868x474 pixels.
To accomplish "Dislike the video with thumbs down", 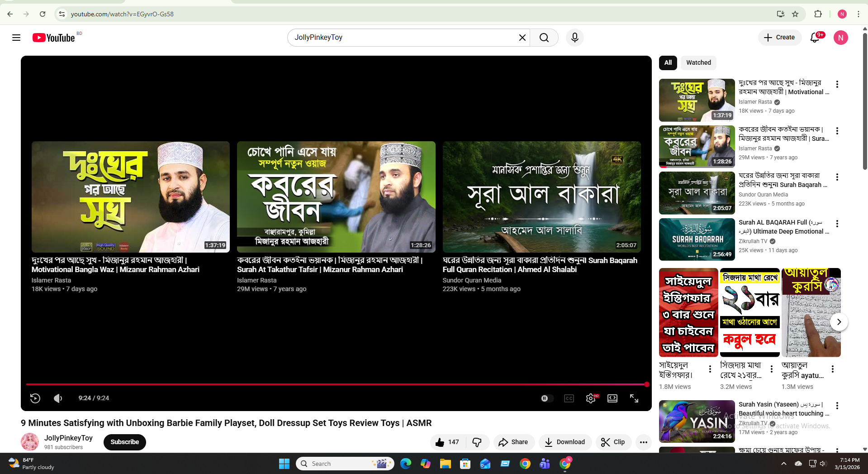I will [477, 442].
